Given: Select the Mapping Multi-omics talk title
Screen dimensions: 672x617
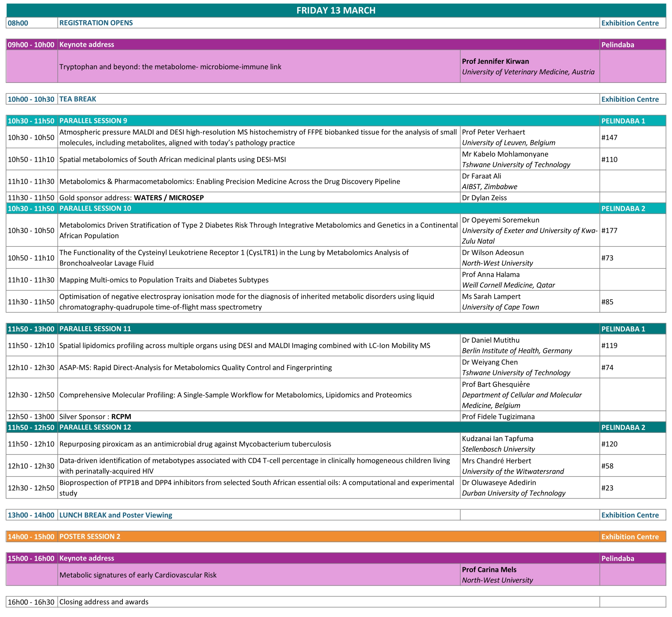Looking at the screenshot, I should pos(164,280).
